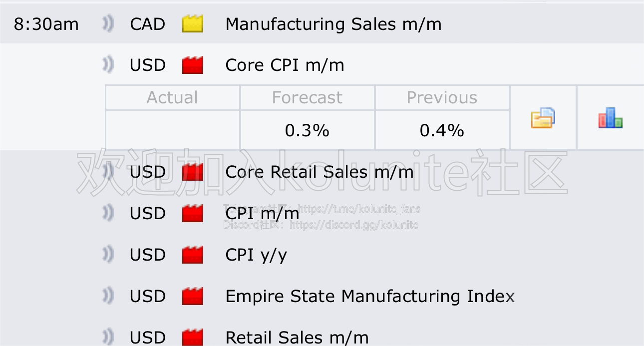644x346 pixels.
Task: Click the sound icon beside CPI y/y
Action: click(x=108, y=255)
